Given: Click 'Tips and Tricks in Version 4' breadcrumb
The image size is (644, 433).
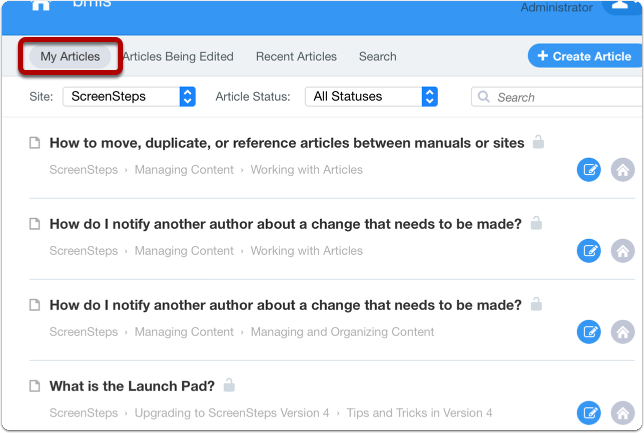Looking at the screenshot, I should 419,413.
